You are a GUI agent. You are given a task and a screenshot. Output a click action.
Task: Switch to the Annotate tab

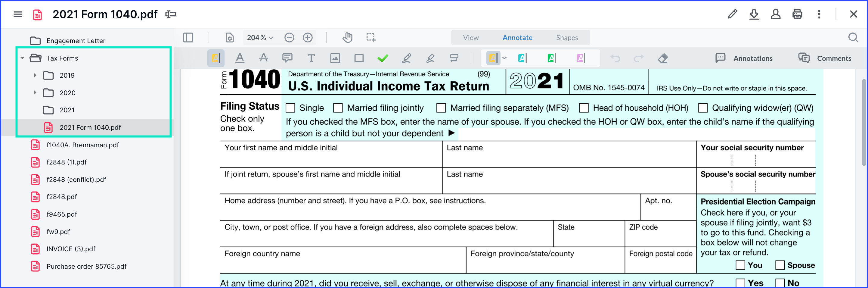tap(517, 37)
